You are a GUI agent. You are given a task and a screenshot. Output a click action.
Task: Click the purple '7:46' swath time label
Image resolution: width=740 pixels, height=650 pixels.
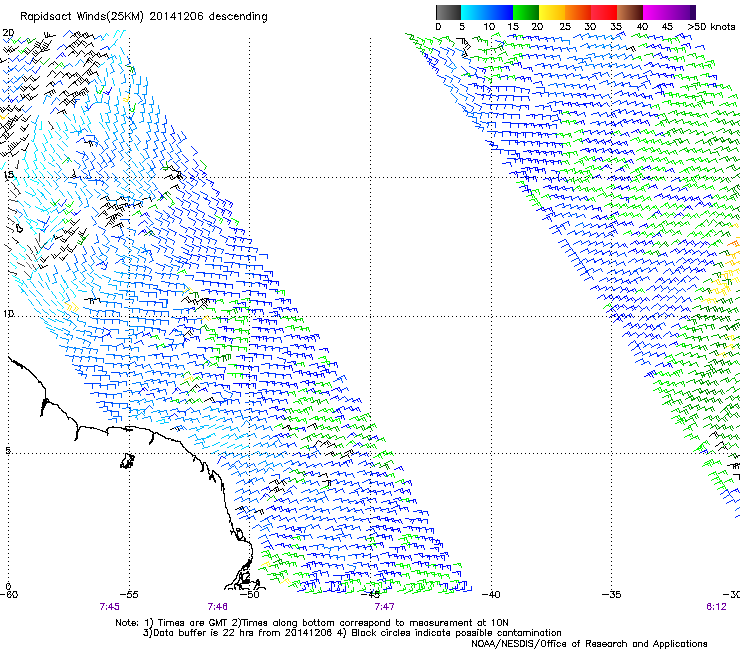click(x=218, y=607)
